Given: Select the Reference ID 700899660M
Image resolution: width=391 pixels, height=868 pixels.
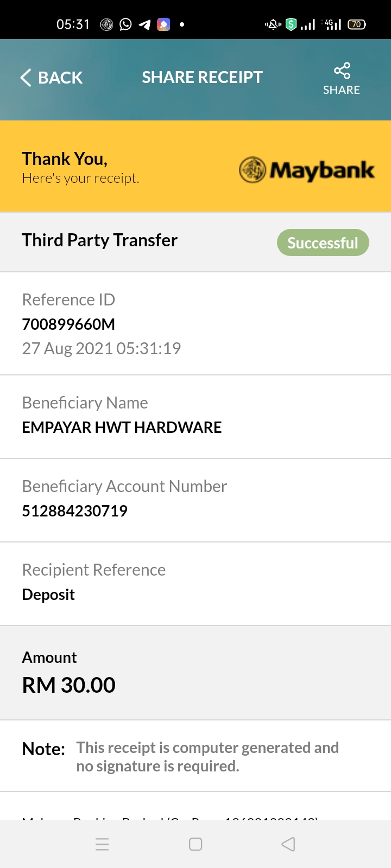Looking at the screenshot, I should pyautogui.click(x=68, y=324).
